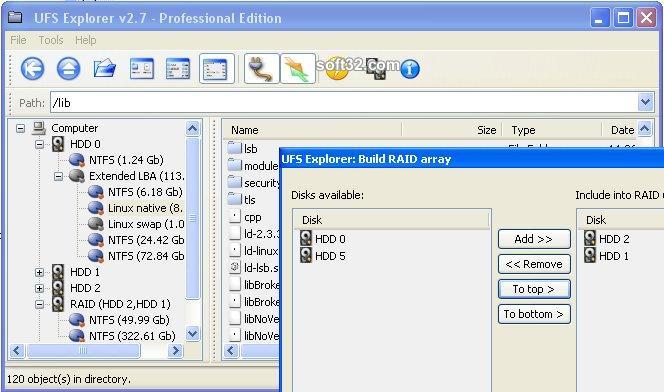Click the disks toolbar icon before info

(x=376, y=69)
